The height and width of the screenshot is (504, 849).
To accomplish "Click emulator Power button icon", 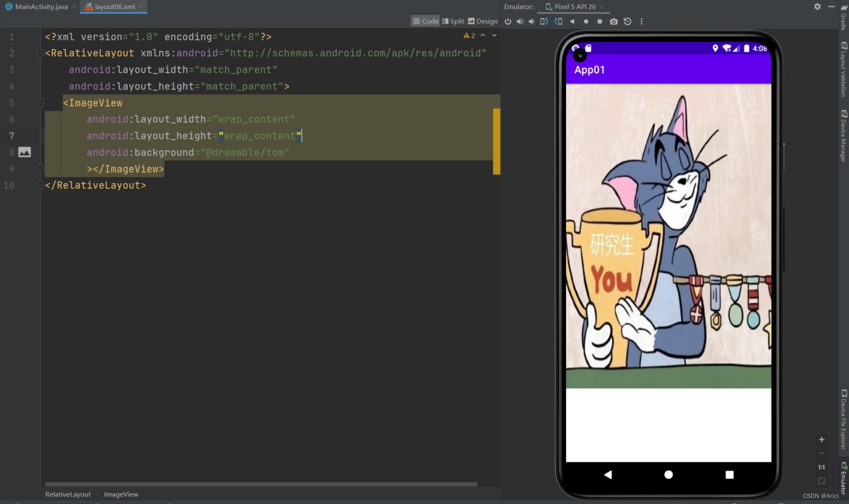I will (508, 21).
